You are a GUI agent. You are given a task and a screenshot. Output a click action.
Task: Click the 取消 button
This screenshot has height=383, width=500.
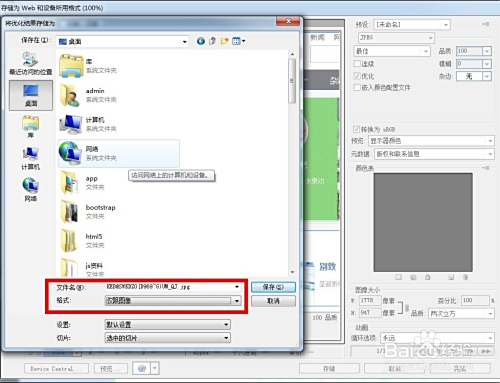(273, 301)
